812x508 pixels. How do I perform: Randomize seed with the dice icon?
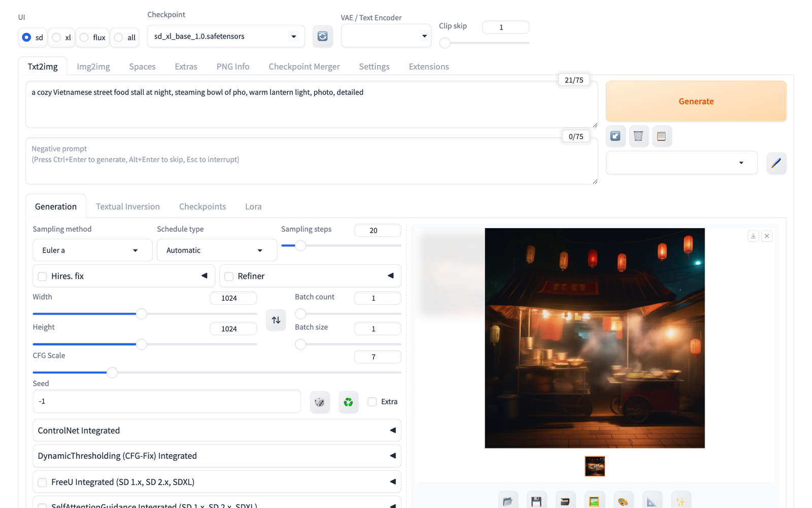tap(320, 402)
